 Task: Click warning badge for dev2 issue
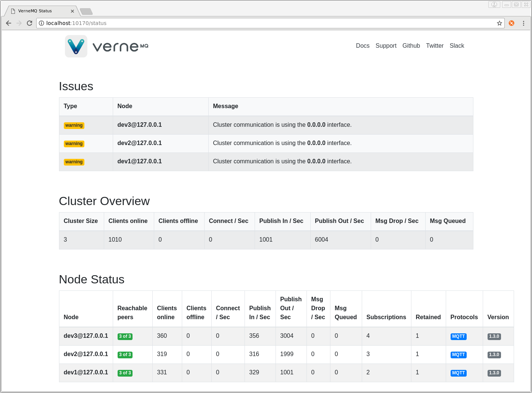coord(74,144)
